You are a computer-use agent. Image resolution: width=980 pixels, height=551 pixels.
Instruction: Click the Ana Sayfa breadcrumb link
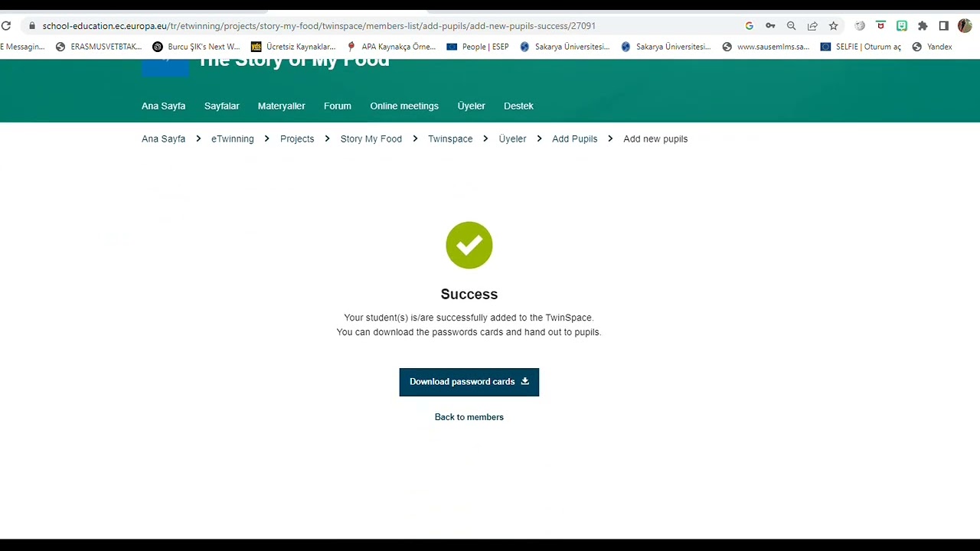click(163, 139)
